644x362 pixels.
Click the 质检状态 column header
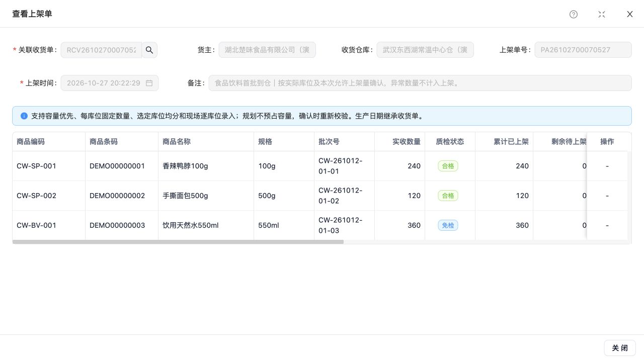coord(450,142)
